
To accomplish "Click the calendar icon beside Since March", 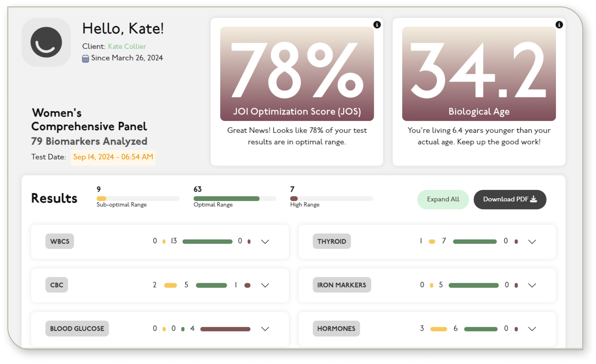I will coord(86,58).
